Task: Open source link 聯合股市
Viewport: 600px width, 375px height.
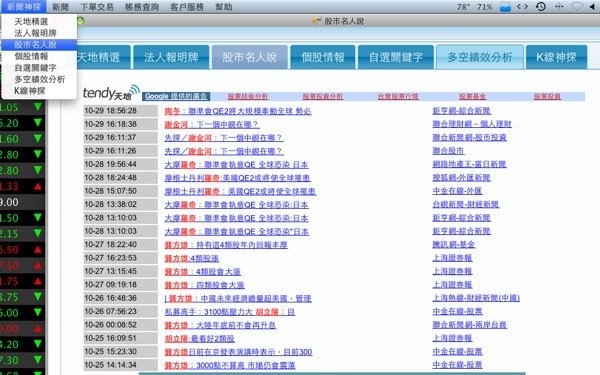Action: [x=448, y=151]
